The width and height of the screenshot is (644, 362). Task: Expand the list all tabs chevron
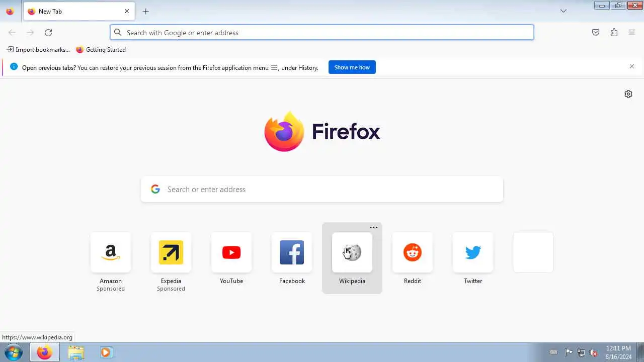tap(563, 11)
